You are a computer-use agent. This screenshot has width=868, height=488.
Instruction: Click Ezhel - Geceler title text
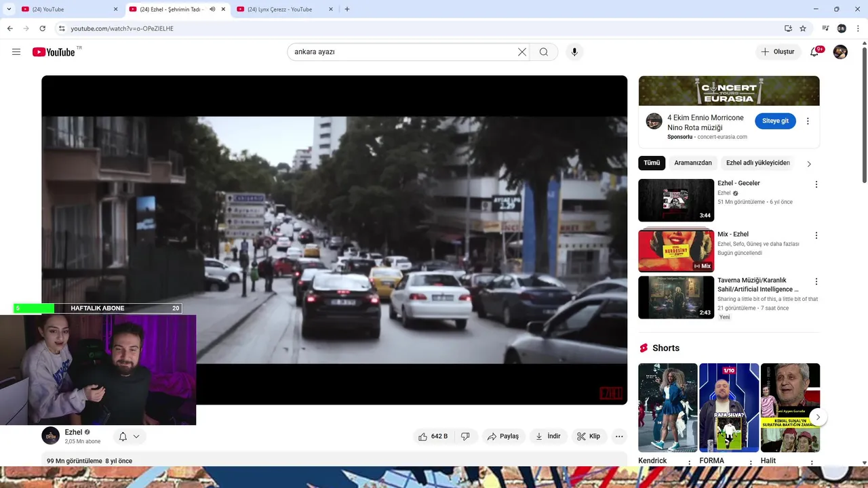point(738,183)
